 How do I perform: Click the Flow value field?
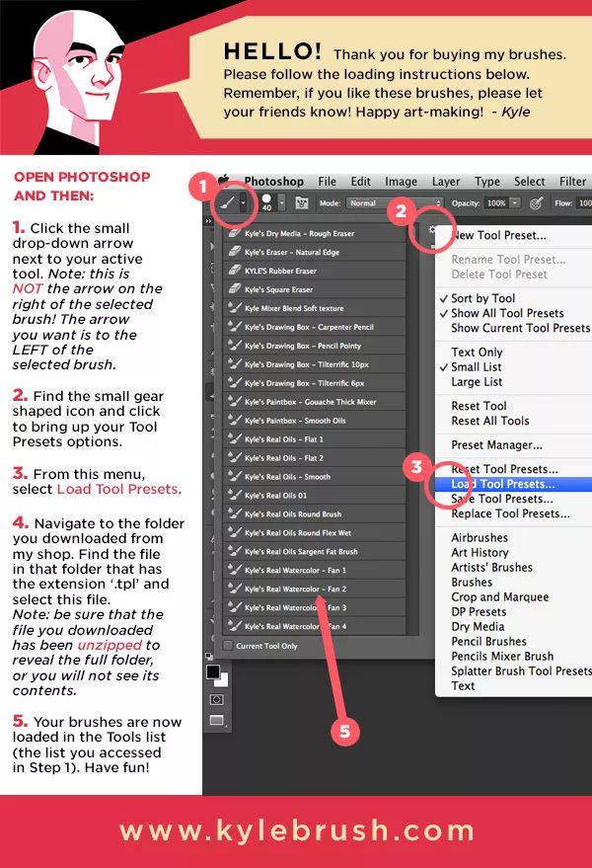[584, 203]
